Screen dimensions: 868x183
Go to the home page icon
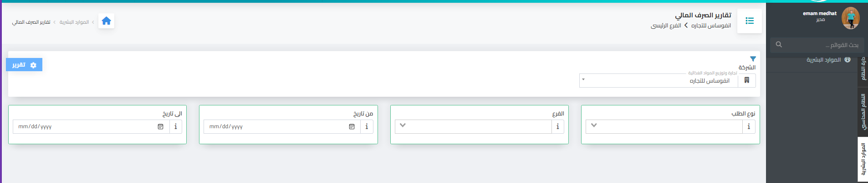[x=106, y=21]
